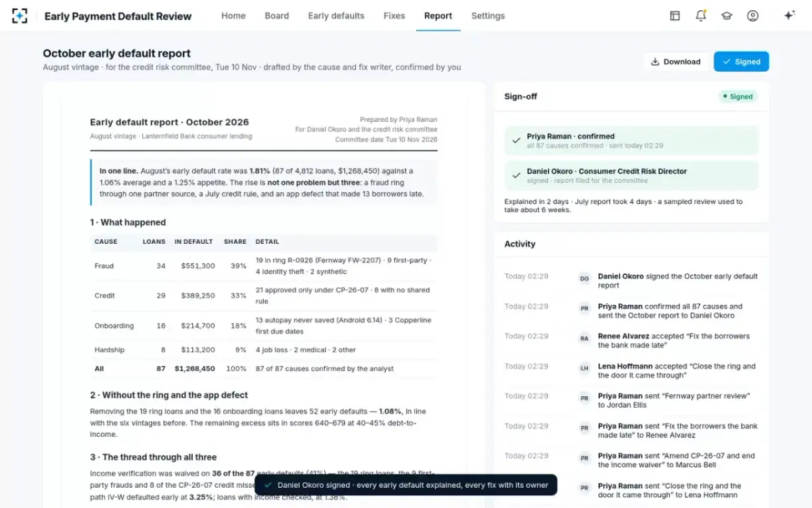The image size is (812, 508).
Task: Download the October report
Action: click(675, 62)
